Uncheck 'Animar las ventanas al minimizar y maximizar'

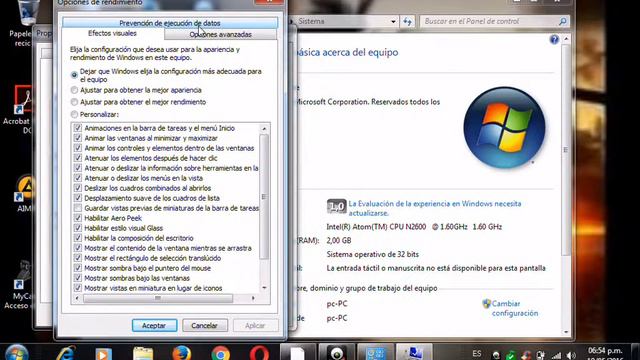(x=78, y=138)
